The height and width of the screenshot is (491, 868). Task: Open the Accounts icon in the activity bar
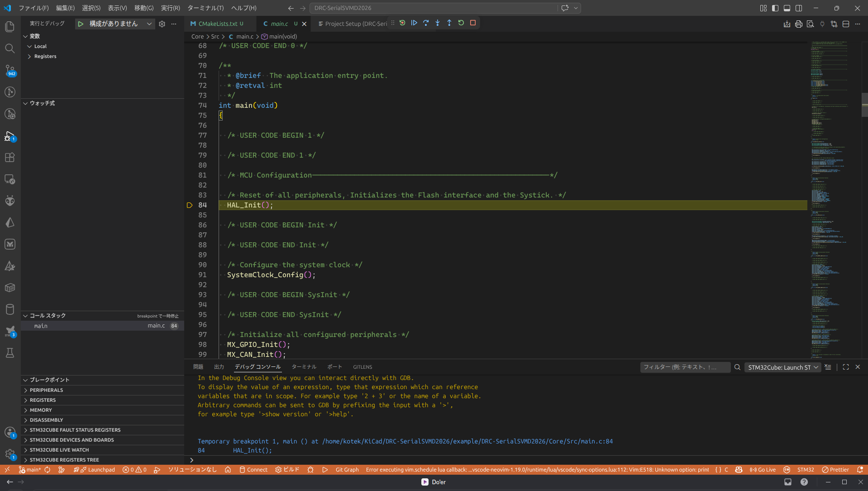pyautogui.click(x=10, y=433)
